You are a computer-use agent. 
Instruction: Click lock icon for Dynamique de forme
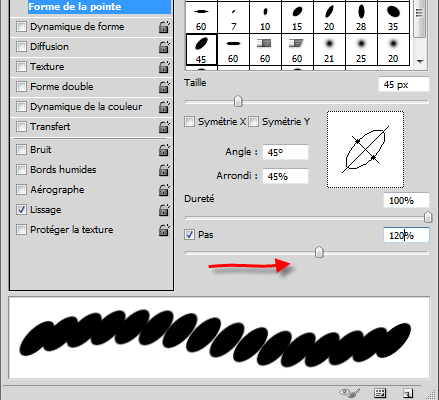[164, 27]
